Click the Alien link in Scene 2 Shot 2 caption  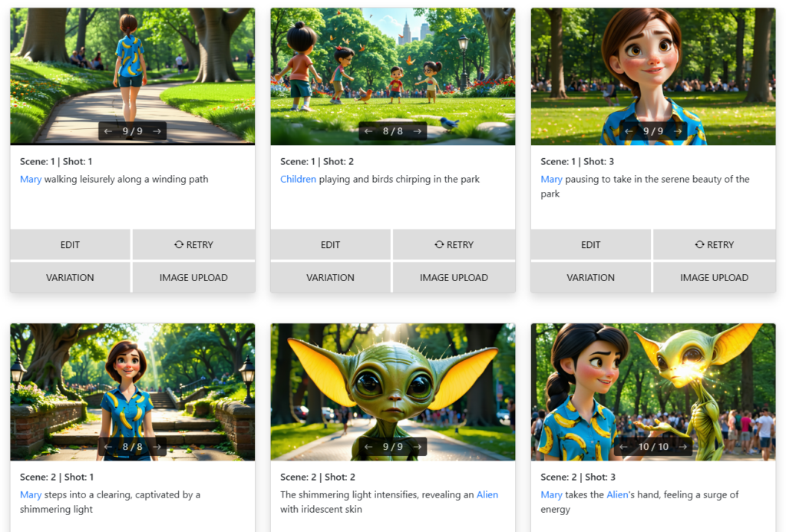pyautogui.click(x=487, y=494)
